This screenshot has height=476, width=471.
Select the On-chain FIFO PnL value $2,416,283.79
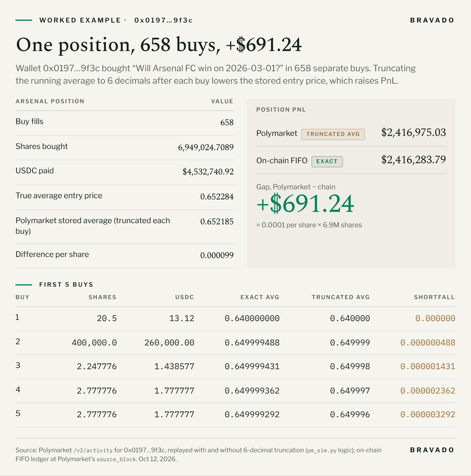coord(414,160)
